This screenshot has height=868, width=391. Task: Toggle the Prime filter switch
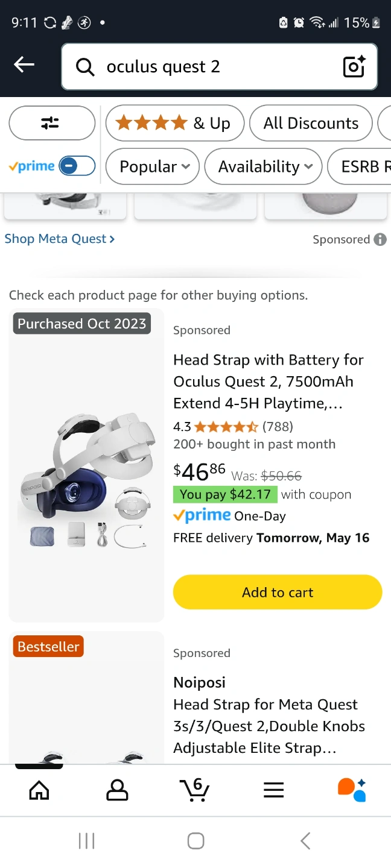click(77, 166)
